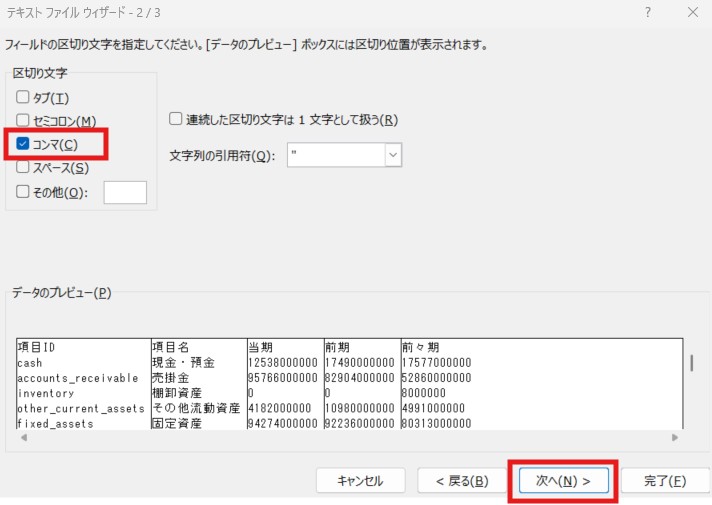Close the text file wizard dialog
712x505 pixels.
(693, 12)
